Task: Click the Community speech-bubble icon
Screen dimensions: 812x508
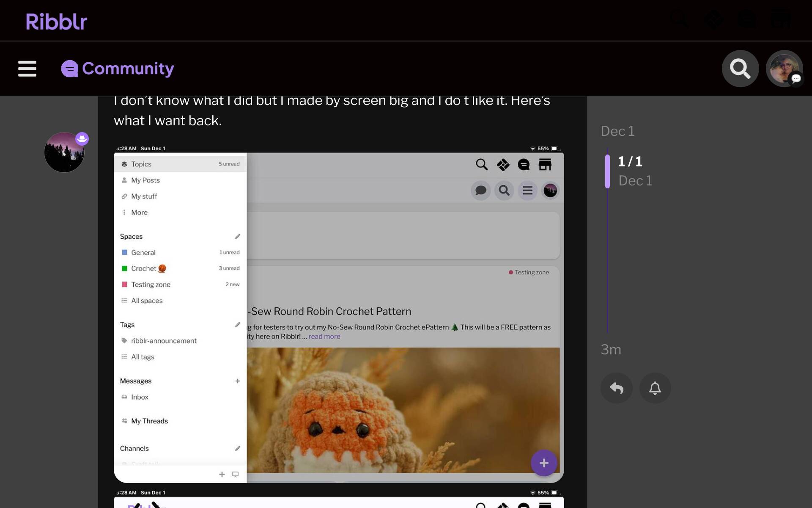Action: click(x=69, y=69)
